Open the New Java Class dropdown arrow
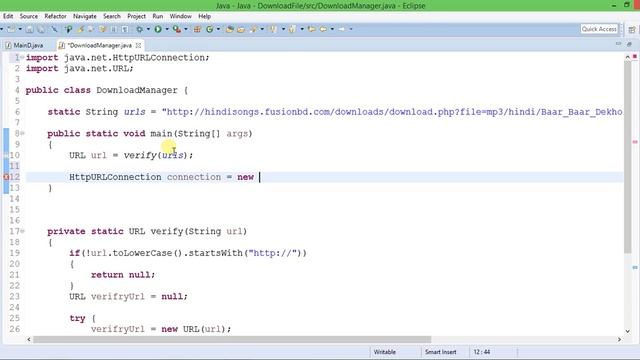 218,29
